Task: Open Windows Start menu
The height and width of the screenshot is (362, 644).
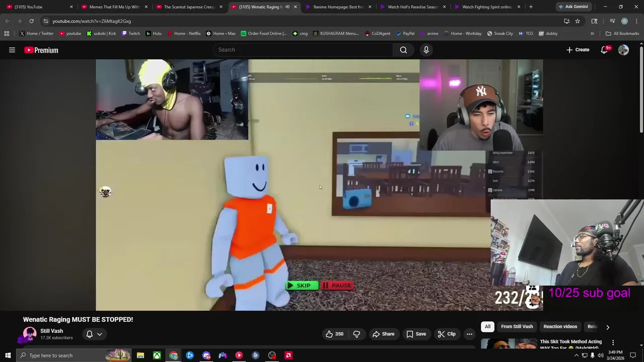Action: coord(8,355)
